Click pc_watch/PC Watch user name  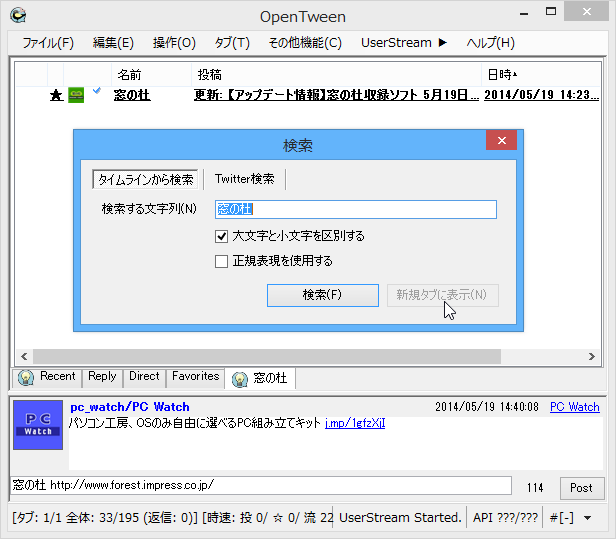(130, 407)
